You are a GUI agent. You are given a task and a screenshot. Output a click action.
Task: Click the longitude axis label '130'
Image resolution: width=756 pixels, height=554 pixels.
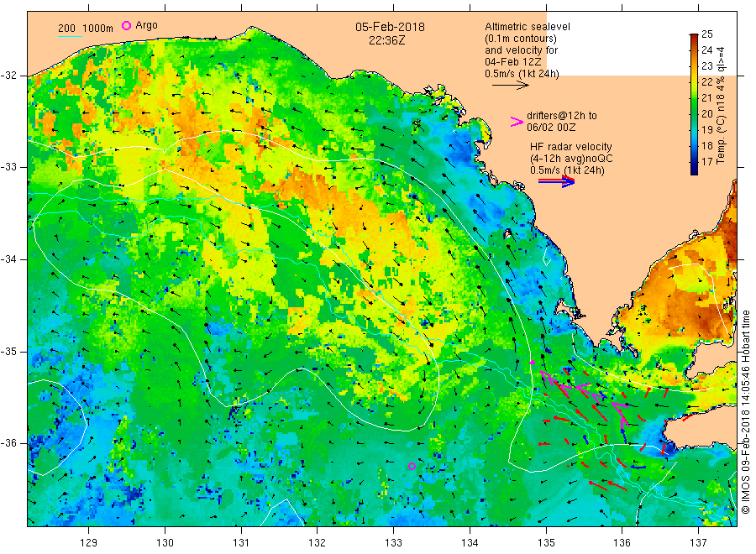(x=165, y=543)
